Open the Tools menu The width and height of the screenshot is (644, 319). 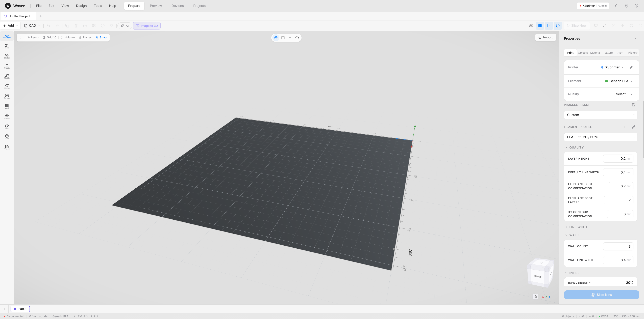(x=98, y=6)
